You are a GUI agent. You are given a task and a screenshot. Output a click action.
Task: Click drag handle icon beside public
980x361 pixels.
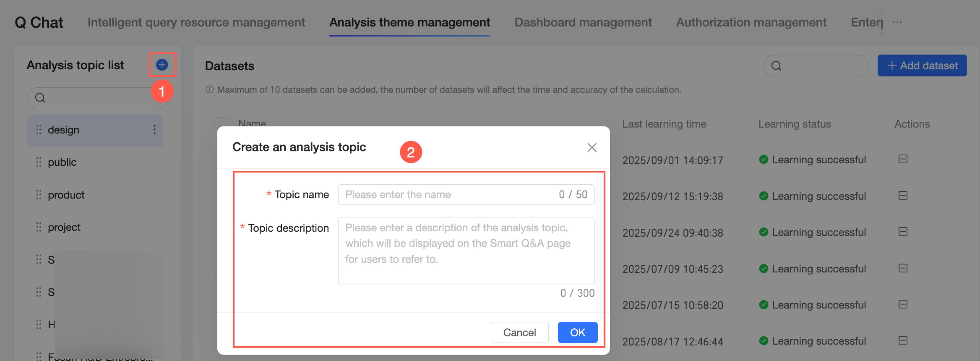(39, 162)
